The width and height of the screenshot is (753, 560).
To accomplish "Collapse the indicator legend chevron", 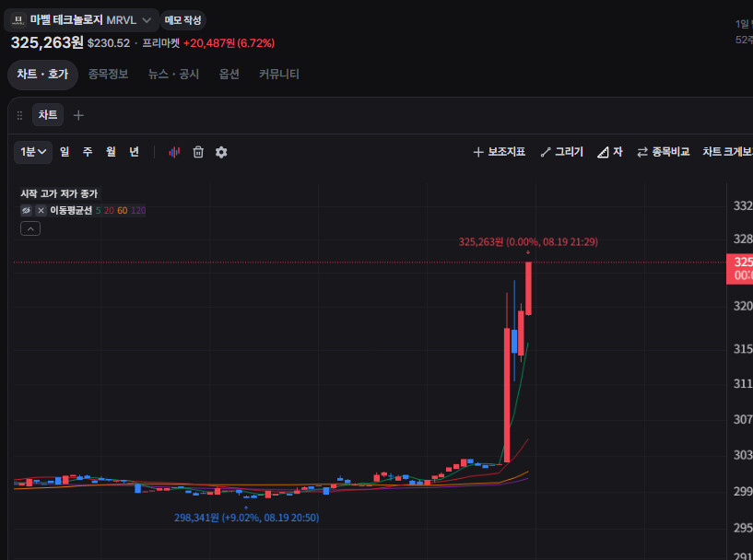I will pyautogui.click(x=30, y=229).
